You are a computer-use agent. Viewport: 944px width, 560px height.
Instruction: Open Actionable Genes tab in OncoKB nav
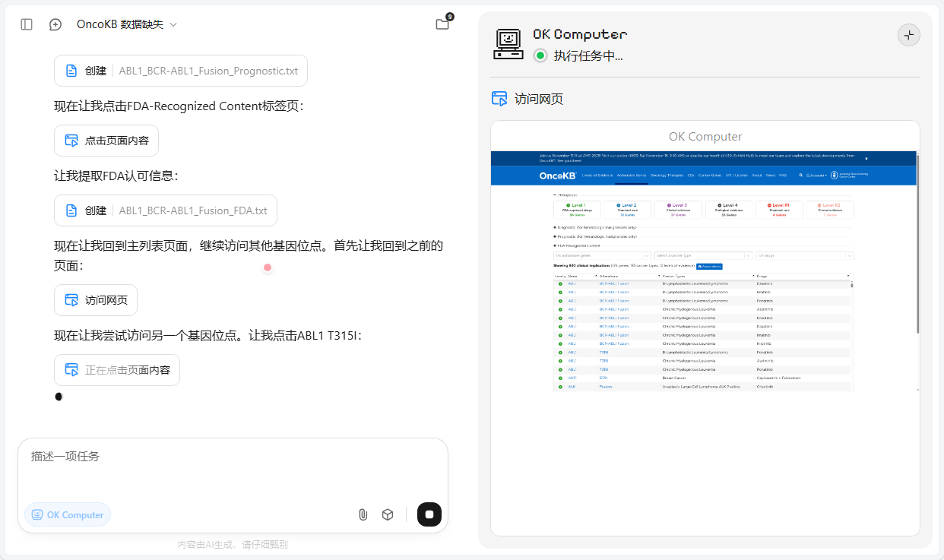[x=632, y=176]
